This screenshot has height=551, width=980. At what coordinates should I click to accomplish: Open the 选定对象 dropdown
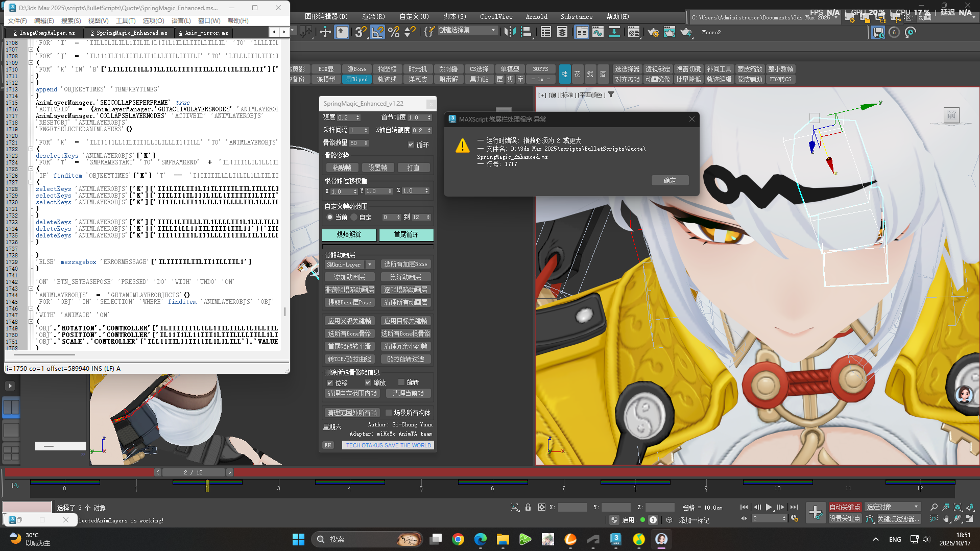coord(894,507)
